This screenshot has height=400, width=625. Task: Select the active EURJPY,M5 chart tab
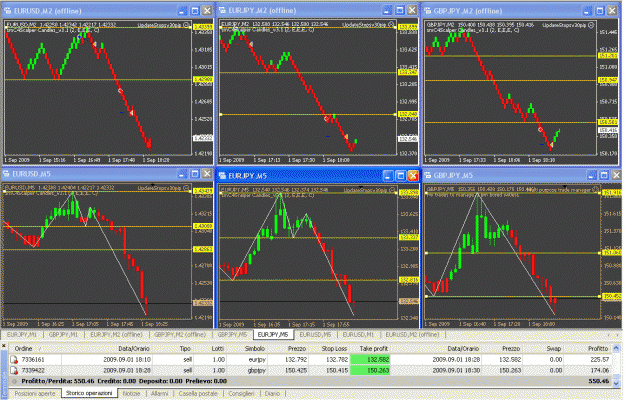(x=273, y=335)
